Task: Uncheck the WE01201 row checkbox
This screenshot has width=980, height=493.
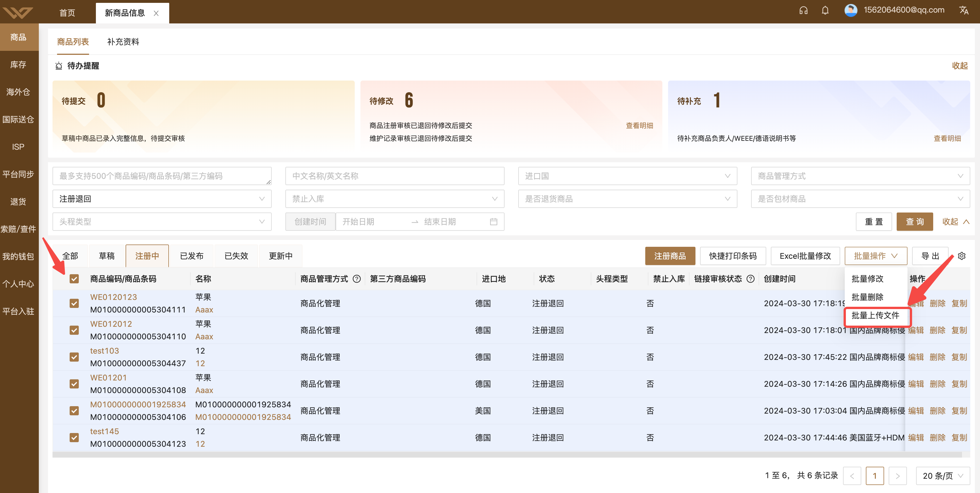Action: point(74,384)
